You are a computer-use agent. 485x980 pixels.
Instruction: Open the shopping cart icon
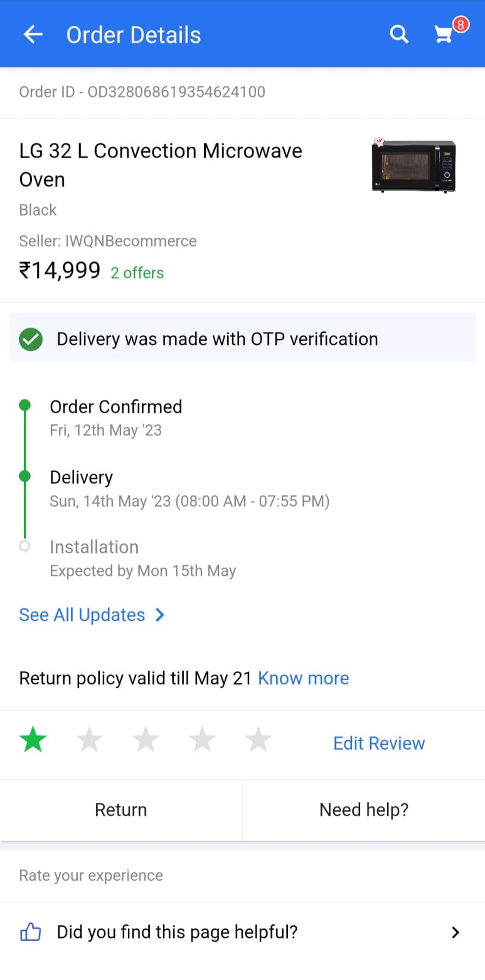443,34
